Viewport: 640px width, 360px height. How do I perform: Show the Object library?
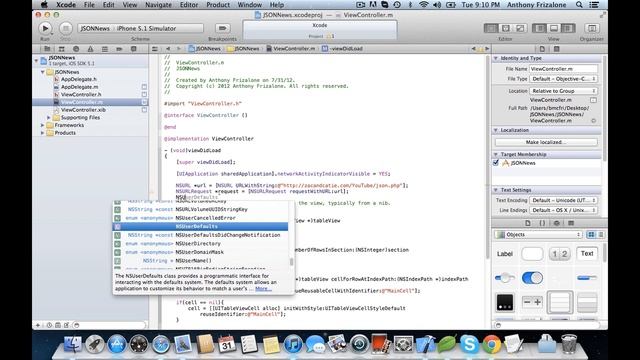coord(556,223)
